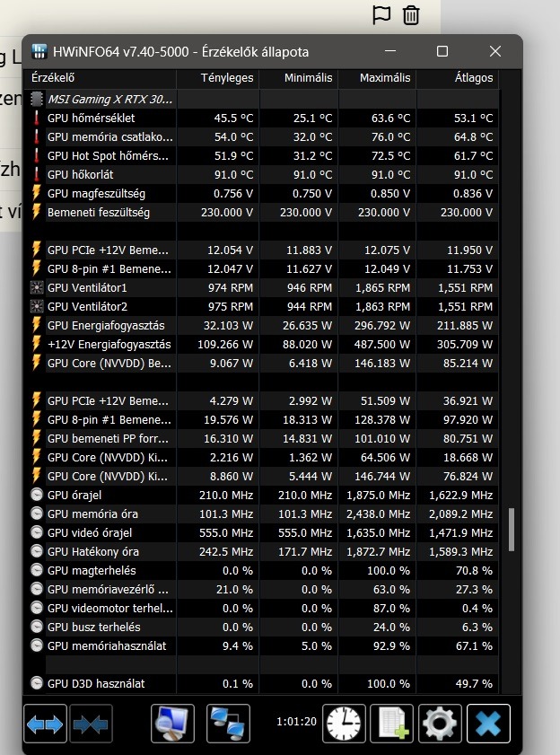The image size is (560, 755).
Task: Select the GPU memóriahasználat row label
Action: point(107,645)
